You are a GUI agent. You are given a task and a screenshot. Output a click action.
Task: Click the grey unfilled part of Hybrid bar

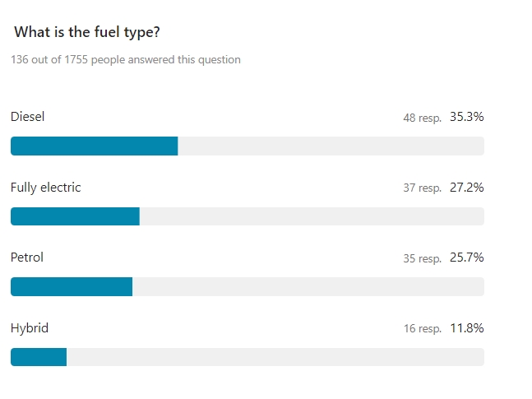[x=275, y=357]
